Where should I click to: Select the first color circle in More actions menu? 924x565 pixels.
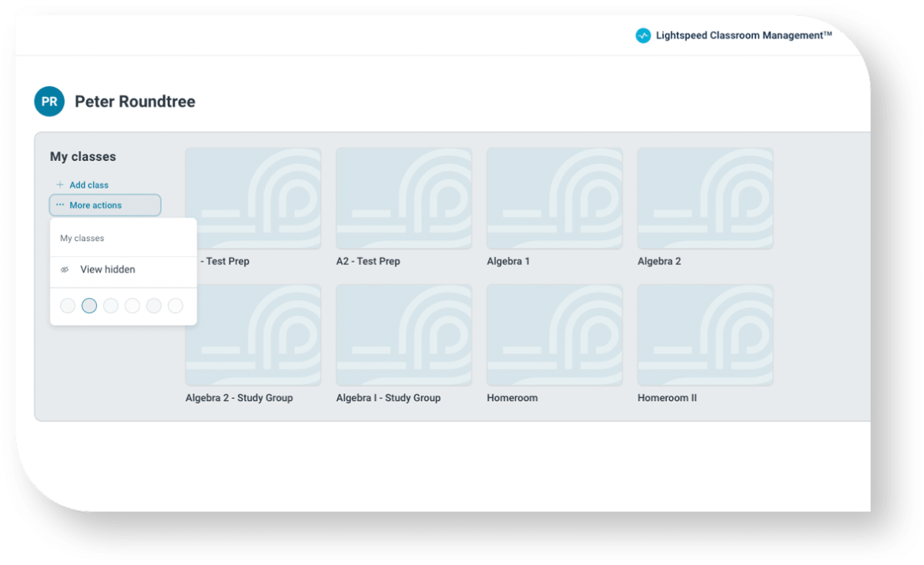pos(67,306)
